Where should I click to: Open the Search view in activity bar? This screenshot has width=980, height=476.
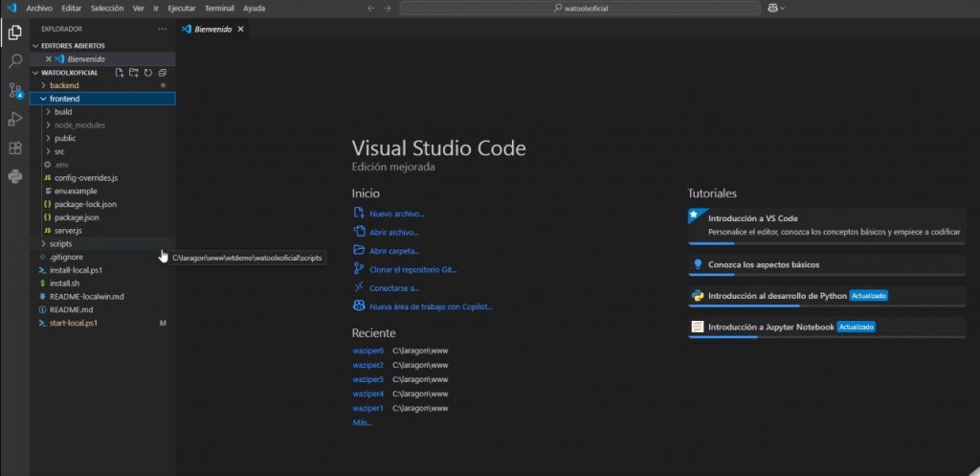coord(14,61)
